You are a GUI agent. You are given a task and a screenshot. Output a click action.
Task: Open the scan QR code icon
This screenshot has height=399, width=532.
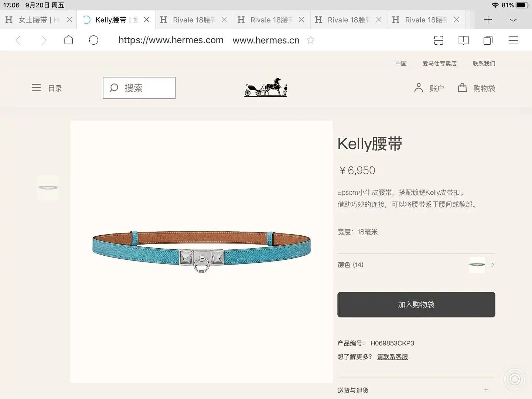coord(439,40)
